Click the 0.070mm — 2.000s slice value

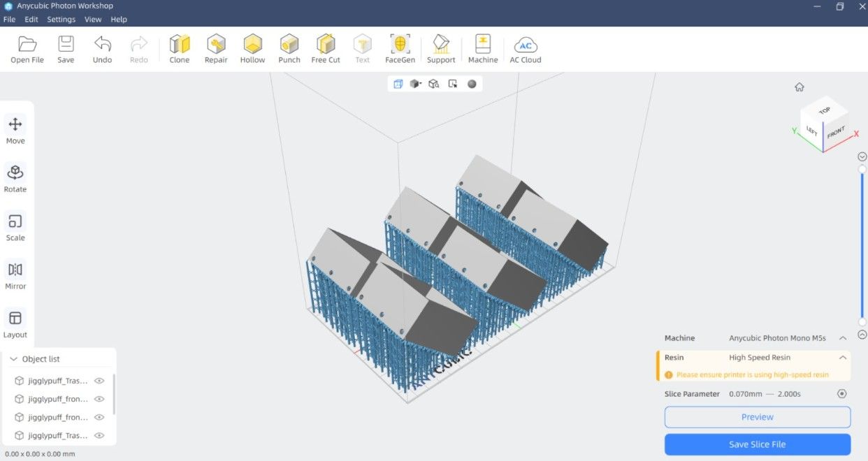tap(765, 394)
